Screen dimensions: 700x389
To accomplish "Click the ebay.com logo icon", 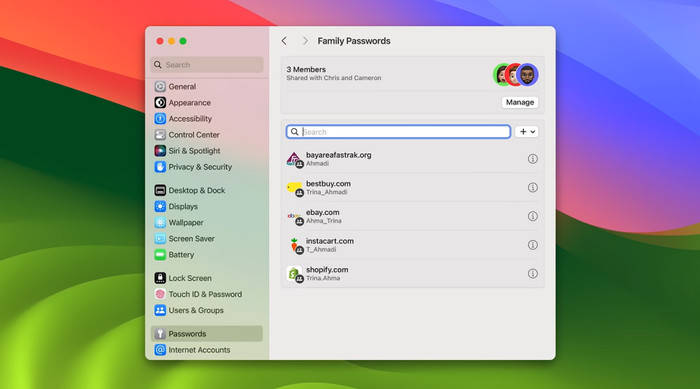I will tap(295, 217).
